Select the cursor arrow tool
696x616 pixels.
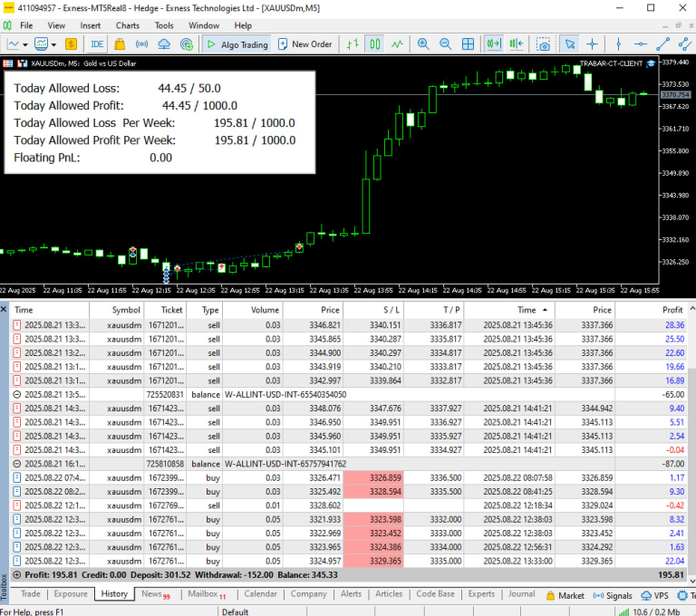tap(570, 44)
